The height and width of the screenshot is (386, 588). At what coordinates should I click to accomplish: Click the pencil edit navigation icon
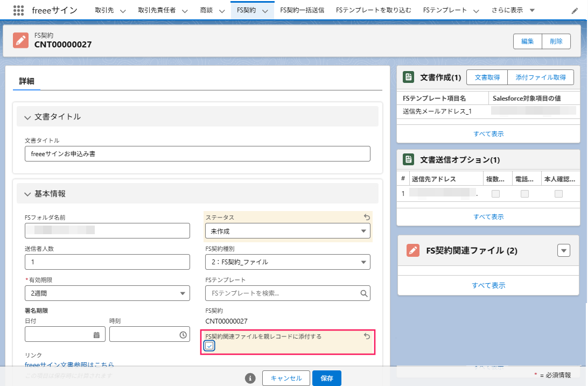[x=574, y=11]
